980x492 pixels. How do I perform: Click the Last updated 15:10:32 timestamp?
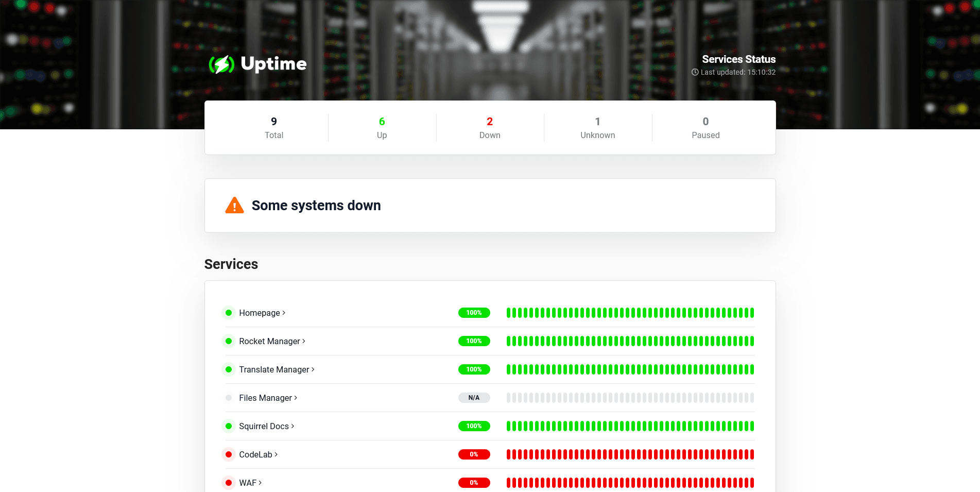(738, 72)
